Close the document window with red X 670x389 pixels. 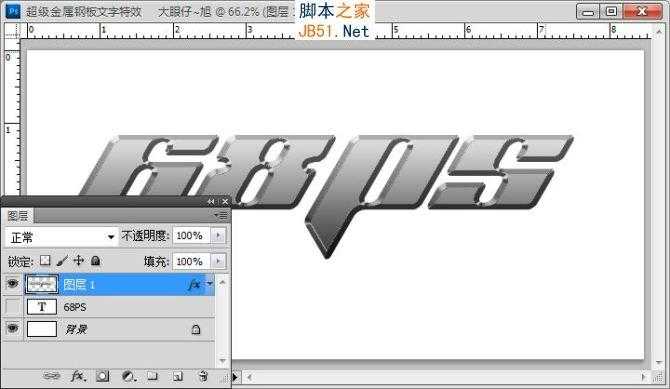click(642, 12)
